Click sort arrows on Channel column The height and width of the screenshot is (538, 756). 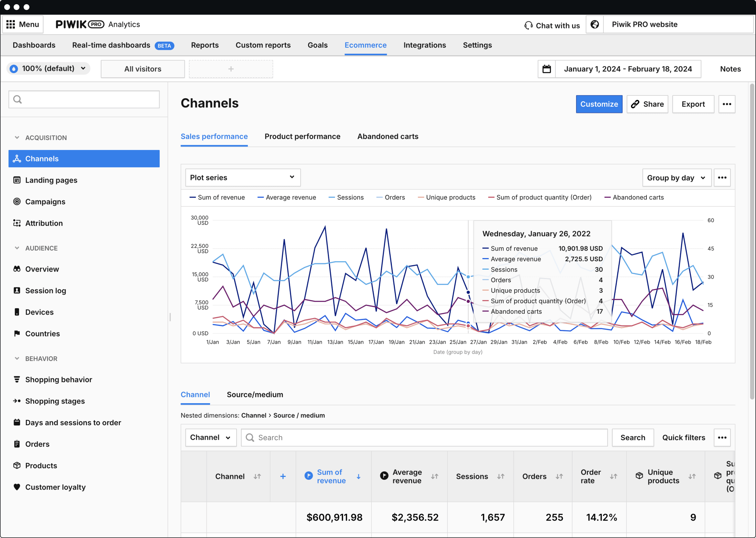[x=257, y=477]
